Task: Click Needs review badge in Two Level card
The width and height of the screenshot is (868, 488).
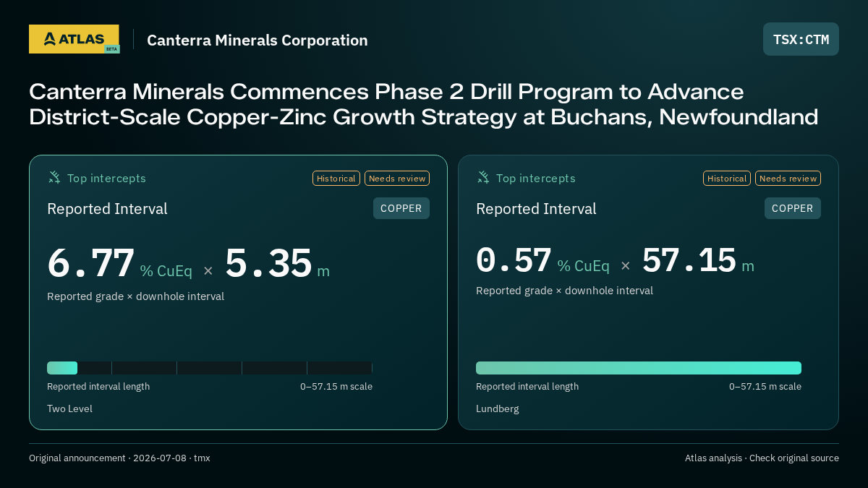Action: click(x=397, y=178)
